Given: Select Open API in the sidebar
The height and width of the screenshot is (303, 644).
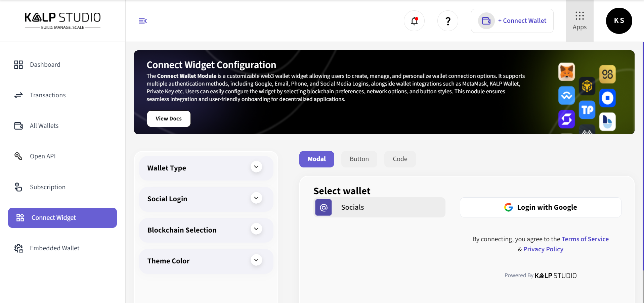Looking at the screenshot, I should coord(43,156).
